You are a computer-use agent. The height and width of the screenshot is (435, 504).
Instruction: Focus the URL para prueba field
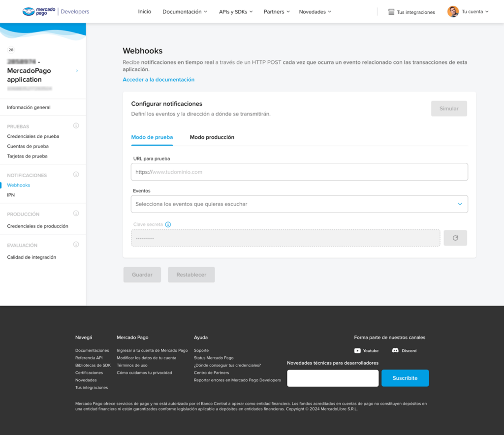tap(299, 172)
